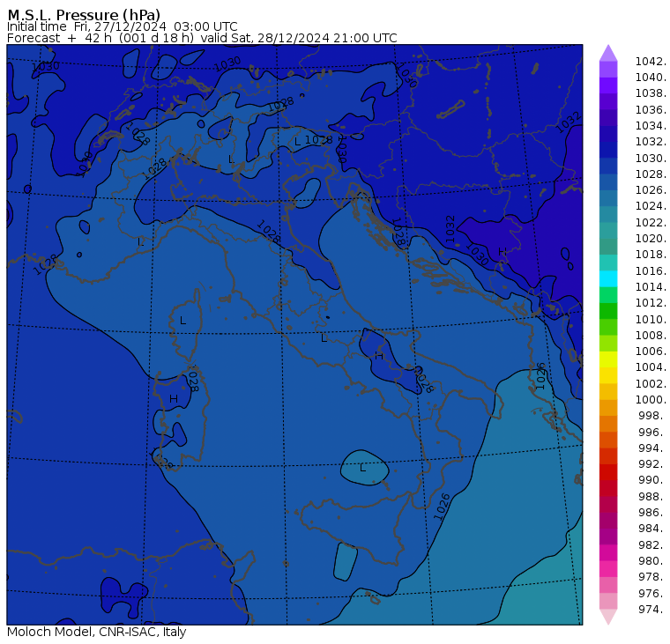The image size is (670, 644).
Task: Select the purple legend swatch between 1040 and 1042
Action: (608, 70)
